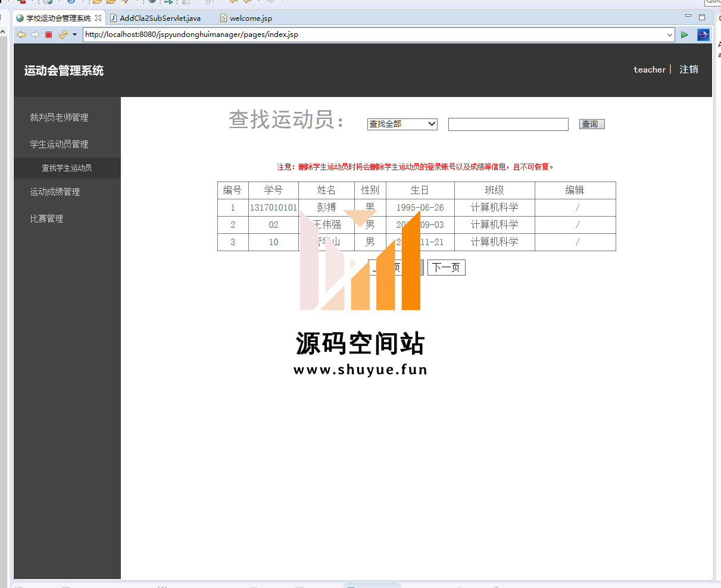The image size is (721, 588).
Task: Click the 姓名 column header
Action: click(327, 190)
